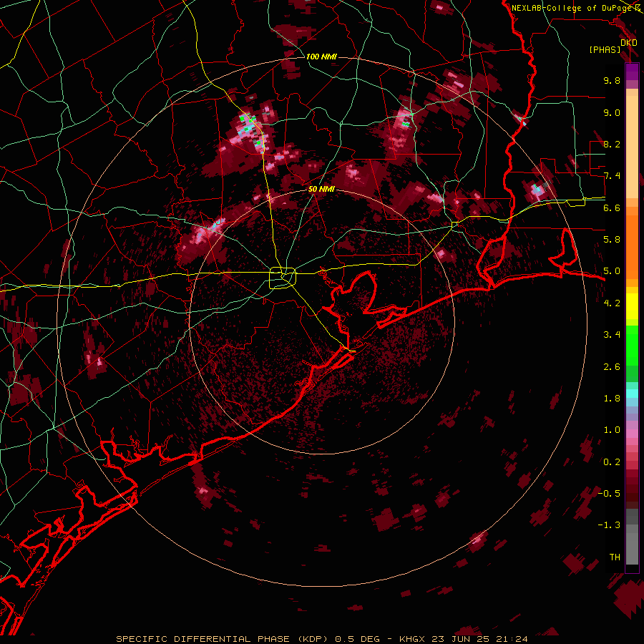
Task: Click the 9.8 value on the color scale
Action: coord(612,80)
